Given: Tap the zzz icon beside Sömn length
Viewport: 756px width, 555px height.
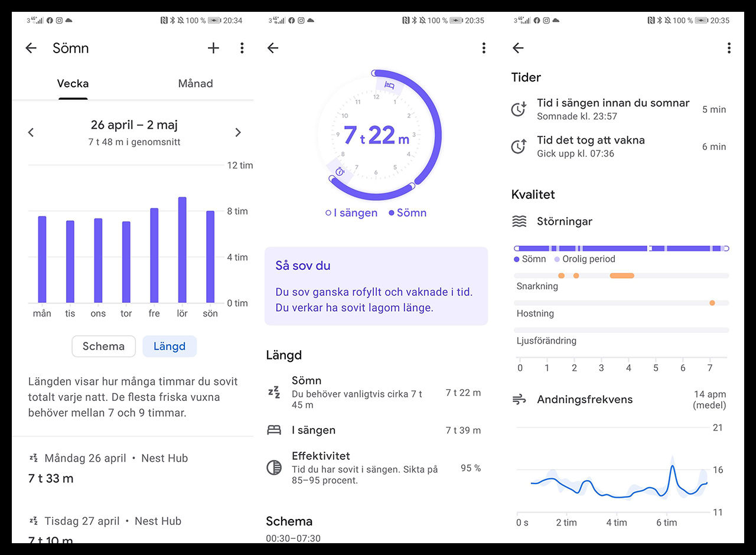Looking at the screenshot, I should tap(274, 392).
